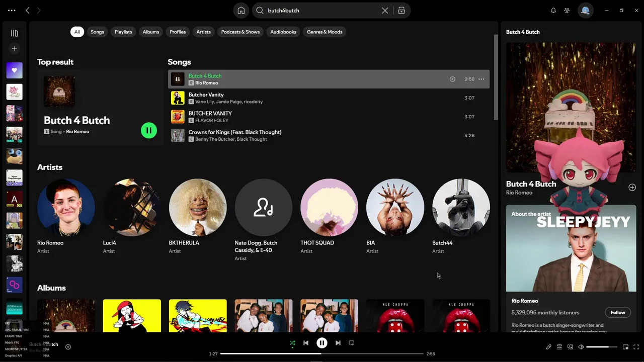The height and width of the screenshot is (362, 644).
Task: Select the Albums filter chip
Action: (x=151, y=32)
